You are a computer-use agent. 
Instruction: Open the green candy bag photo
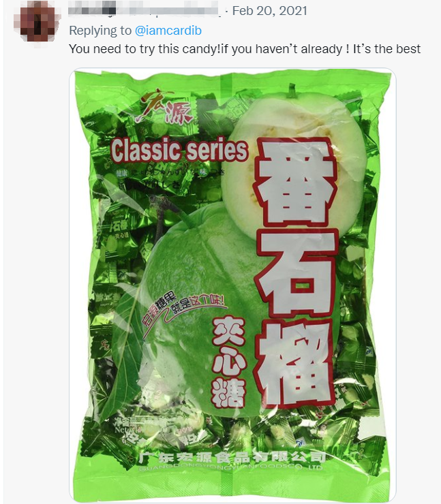tap(232, 285)
